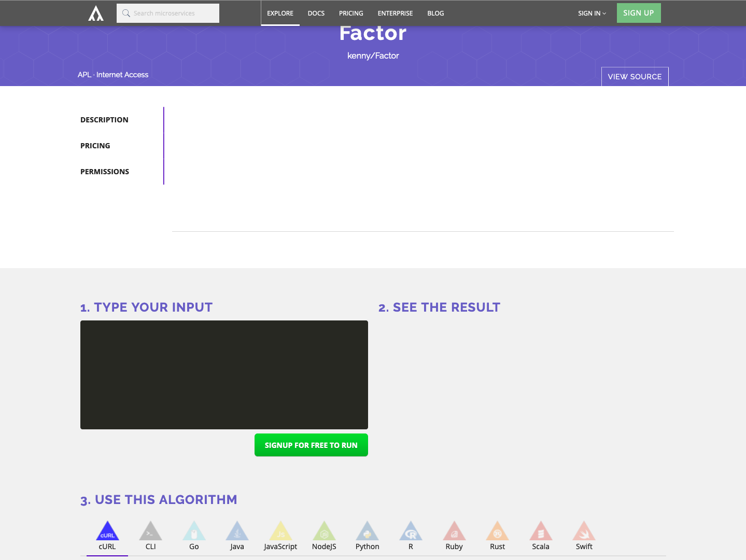The width and height of the screenshot is (746, 560).
Task: Select the NodeJS language icon
Action: click(x=324, y=531)
